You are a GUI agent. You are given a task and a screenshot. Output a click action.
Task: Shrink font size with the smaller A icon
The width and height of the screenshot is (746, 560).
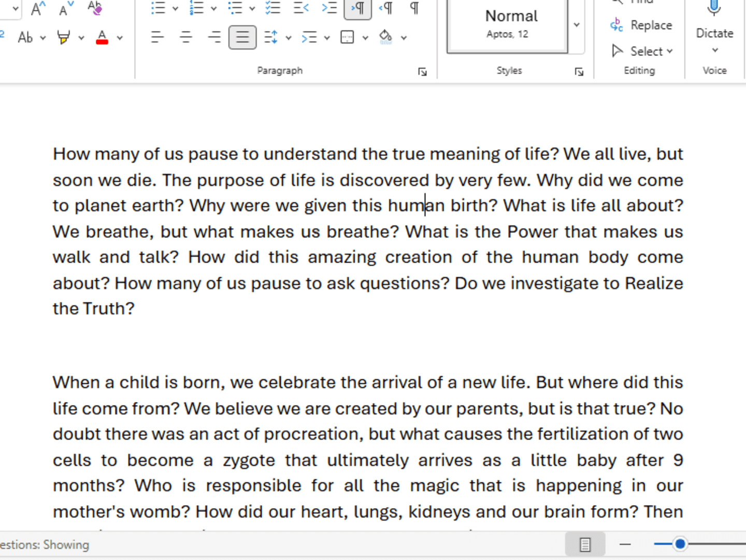click(x=66, y=8)
